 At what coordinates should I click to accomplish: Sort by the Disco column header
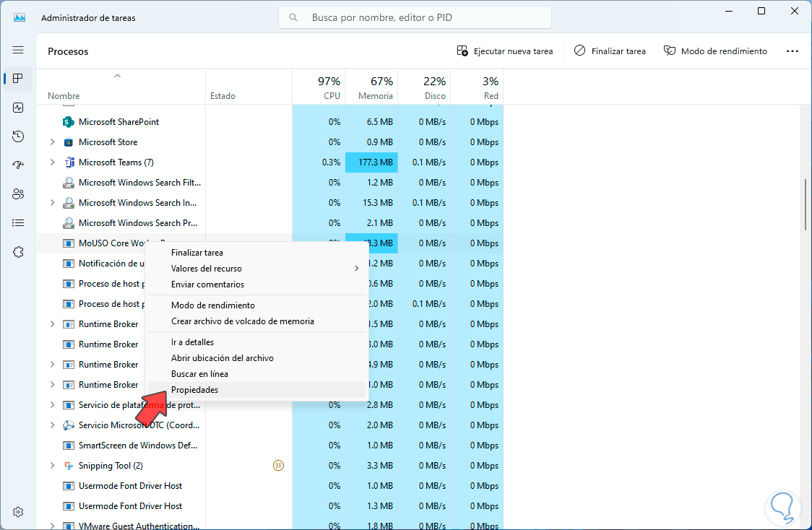425,87
